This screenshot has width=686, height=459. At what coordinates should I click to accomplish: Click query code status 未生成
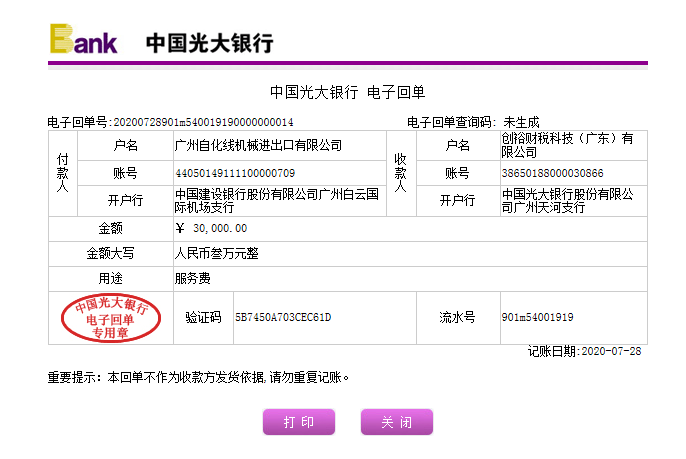[521, 122]
